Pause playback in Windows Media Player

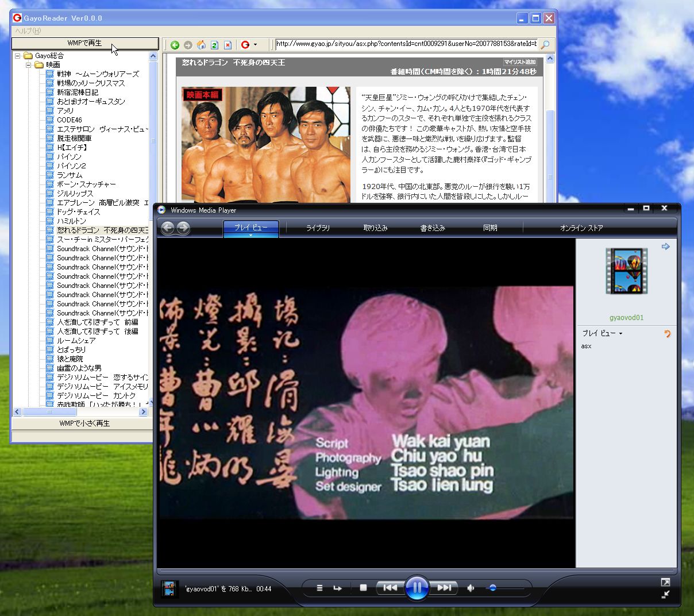pyautogui.click(x=417, y=588)
